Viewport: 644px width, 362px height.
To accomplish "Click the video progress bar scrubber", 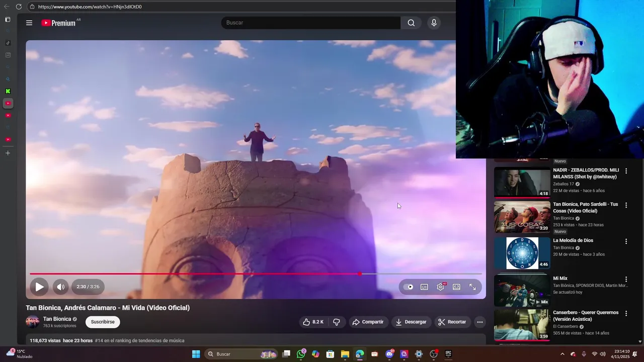I will click(x=360, y=274).
